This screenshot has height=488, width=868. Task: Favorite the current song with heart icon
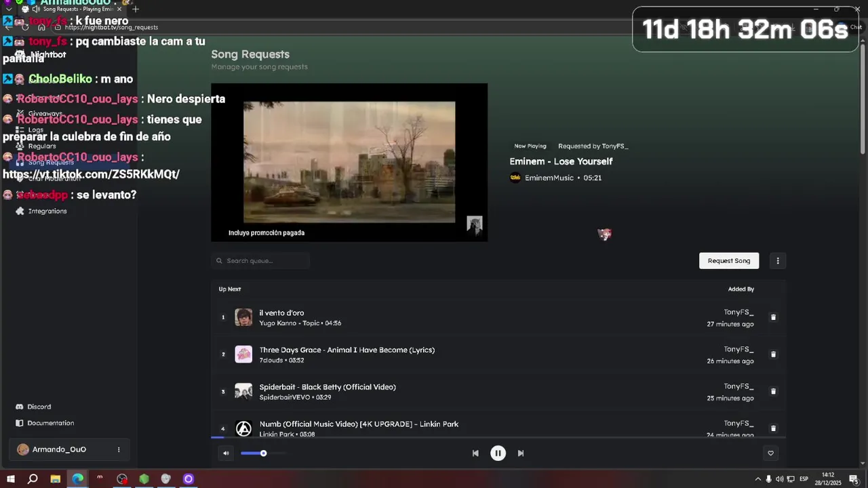[770, 453]
